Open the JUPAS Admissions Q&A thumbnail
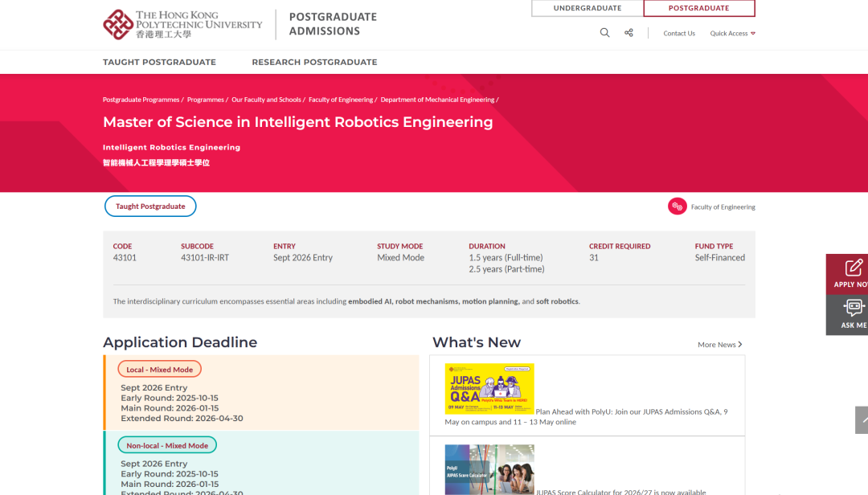 (489, 389)
